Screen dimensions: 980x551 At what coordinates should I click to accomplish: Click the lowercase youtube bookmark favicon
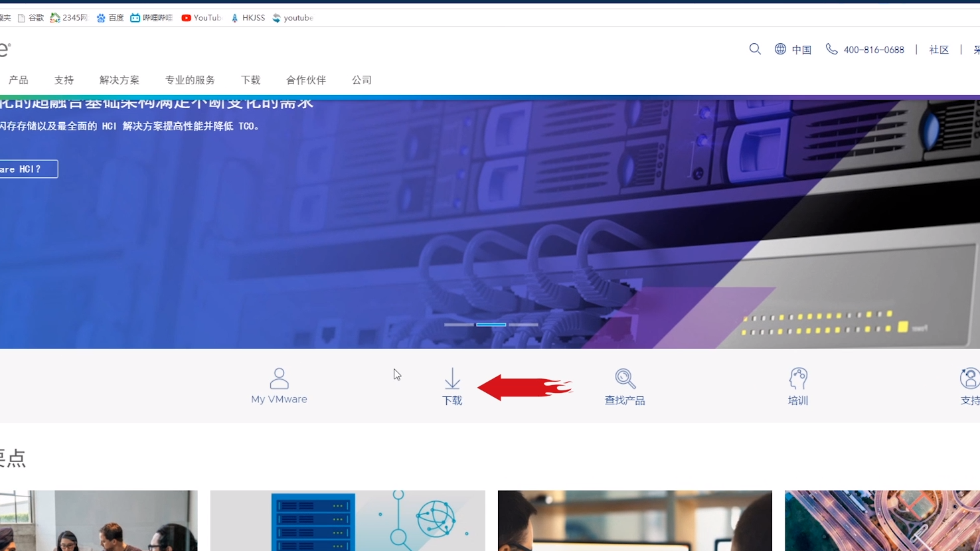pos(276,18)
